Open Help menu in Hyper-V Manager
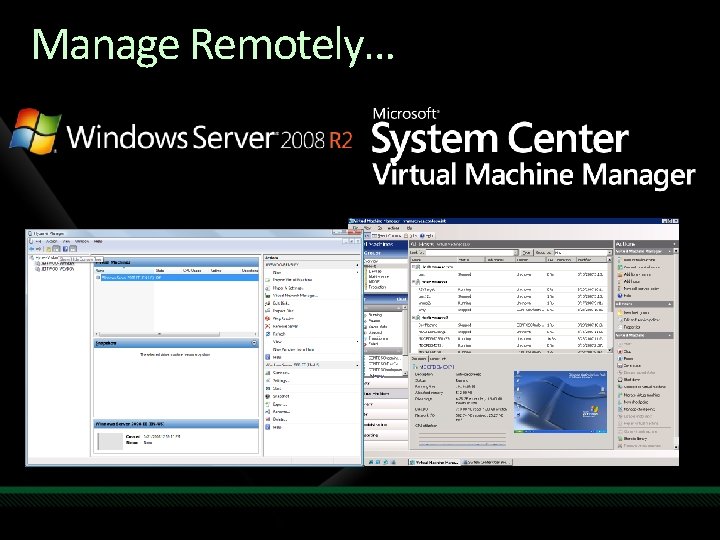The height and width of the screenshot is (540, 720). pos(98,241)
